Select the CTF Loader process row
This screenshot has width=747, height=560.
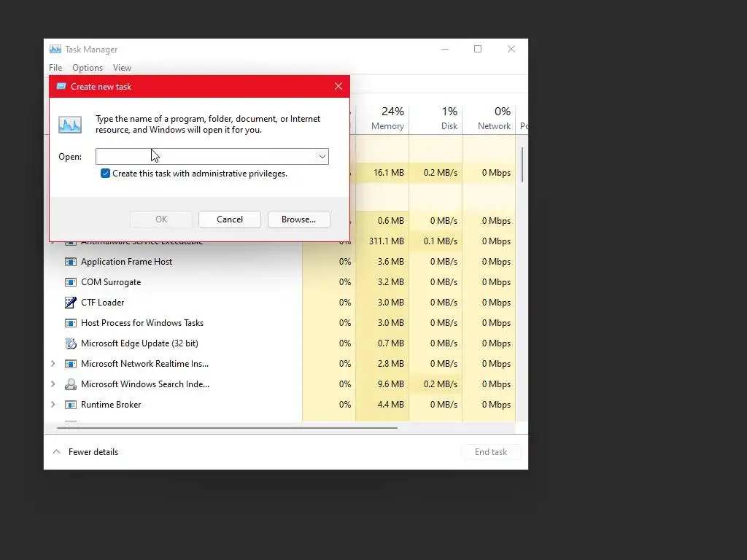(x=102, y=303)
